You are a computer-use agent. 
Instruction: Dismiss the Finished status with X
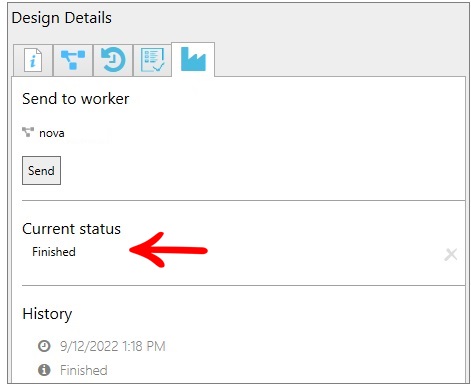[x=451, y=255]
